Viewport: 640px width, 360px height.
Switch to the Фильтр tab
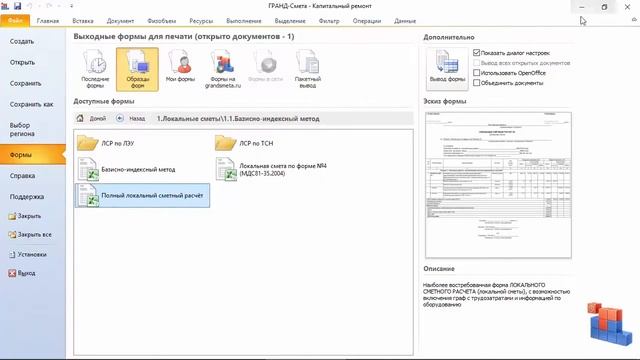[x=329, y=21]
